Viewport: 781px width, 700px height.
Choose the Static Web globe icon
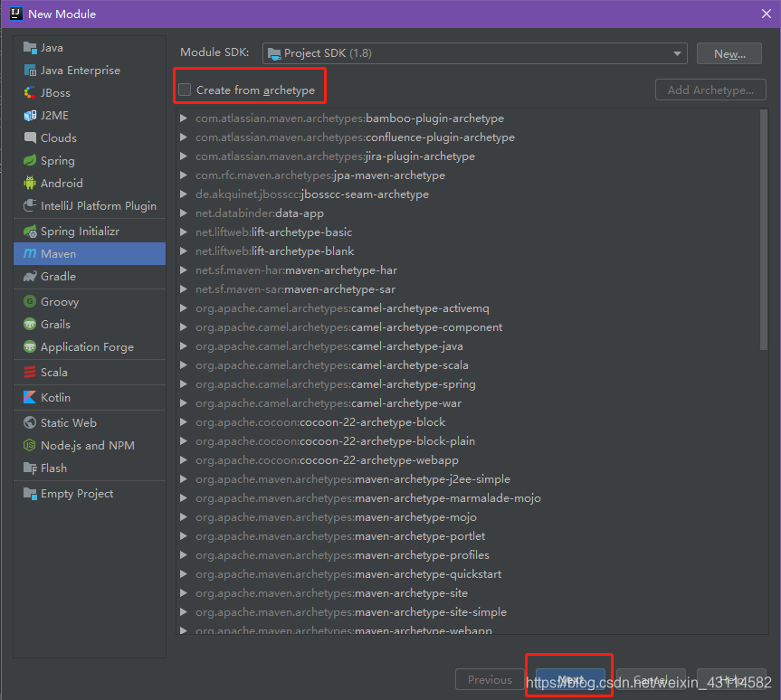click(x=30, y=422)
